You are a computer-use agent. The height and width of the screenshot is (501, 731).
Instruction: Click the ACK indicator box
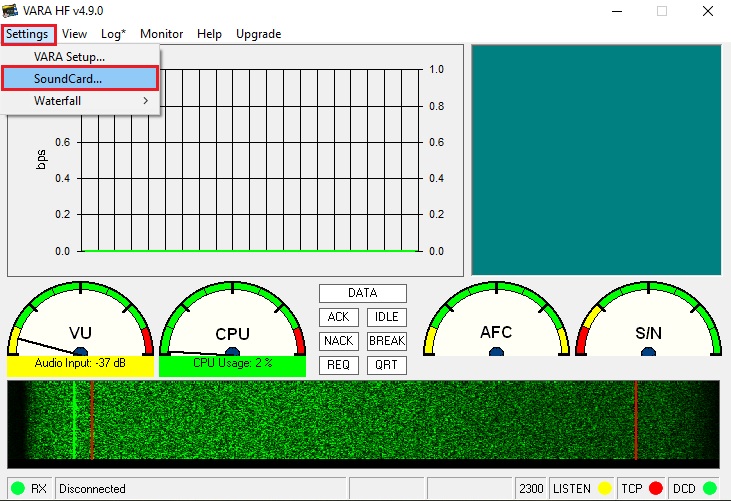coord(338,317)
